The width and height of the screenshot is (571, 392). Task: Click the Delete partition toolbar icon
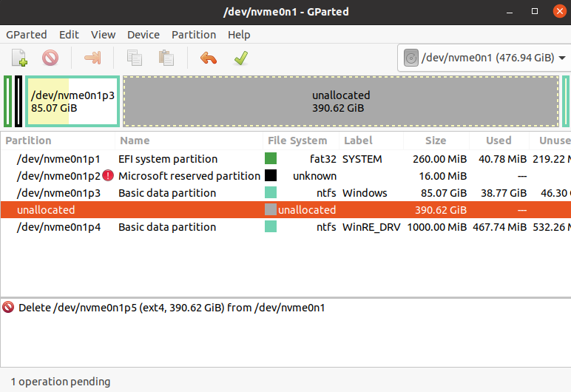coord(50,58)
